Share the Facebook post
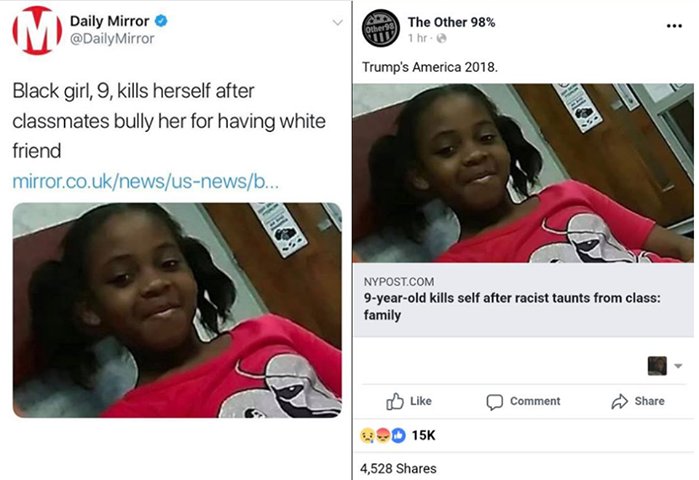699x480 pixels. [x=637, y=401]
